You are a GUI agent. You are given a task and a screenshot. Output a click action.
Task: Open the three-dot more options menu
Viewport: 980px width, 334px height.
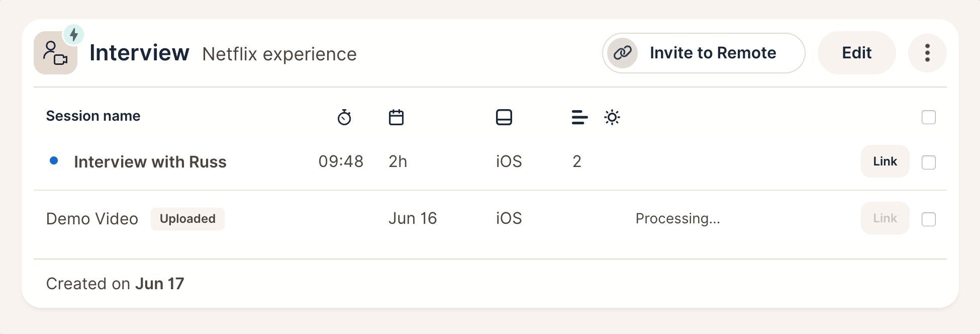927,53
